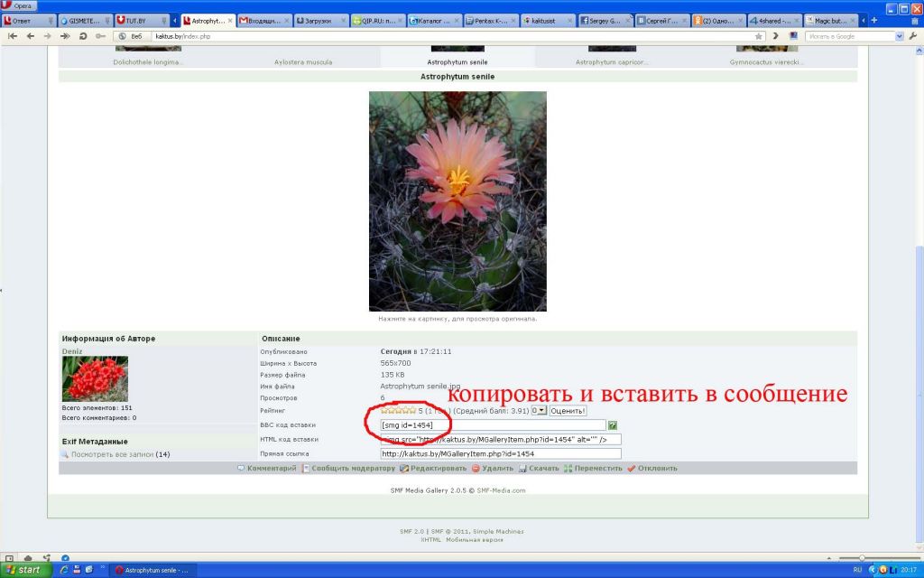Click the Reload page icon

pos(82,36)
